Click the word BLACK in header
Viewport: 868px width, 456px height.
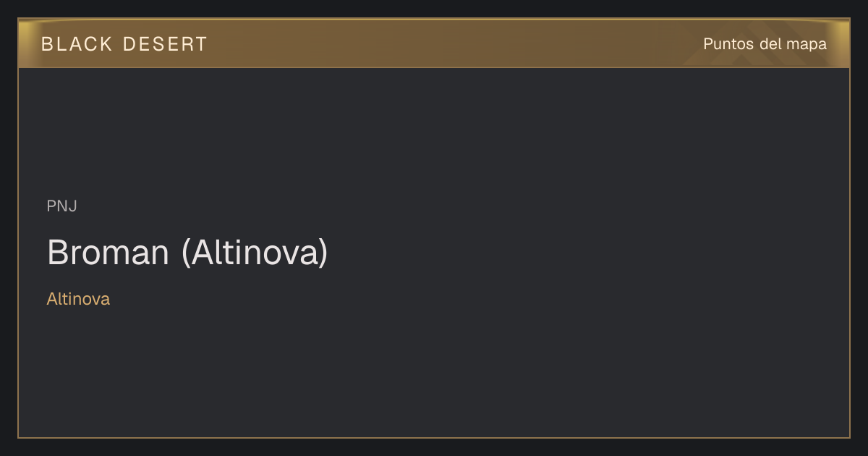(x=77, y=44)
